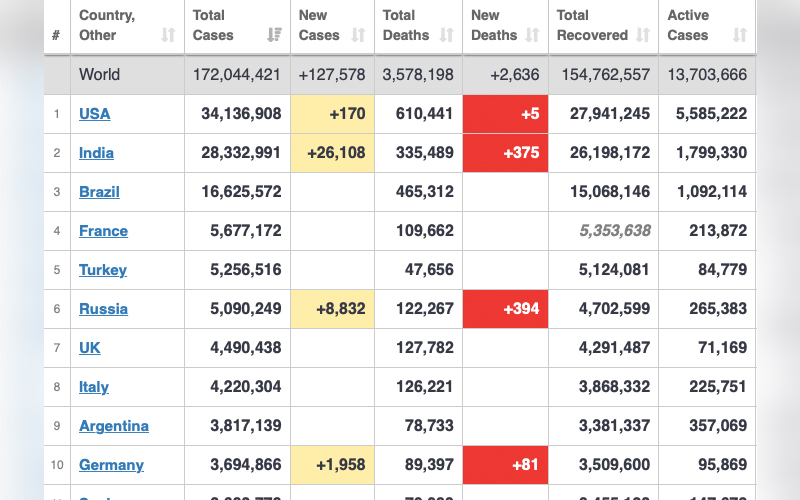Image resolution: width=800 pixels, height=500 pixels.
Task: Select the Russia link
Action: coord(103,309)
